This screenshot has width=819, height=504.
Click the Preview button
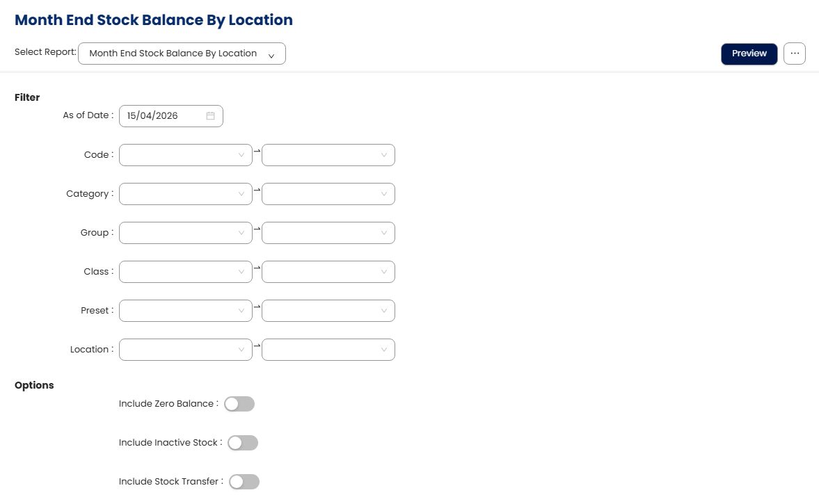tap(749, 54)
